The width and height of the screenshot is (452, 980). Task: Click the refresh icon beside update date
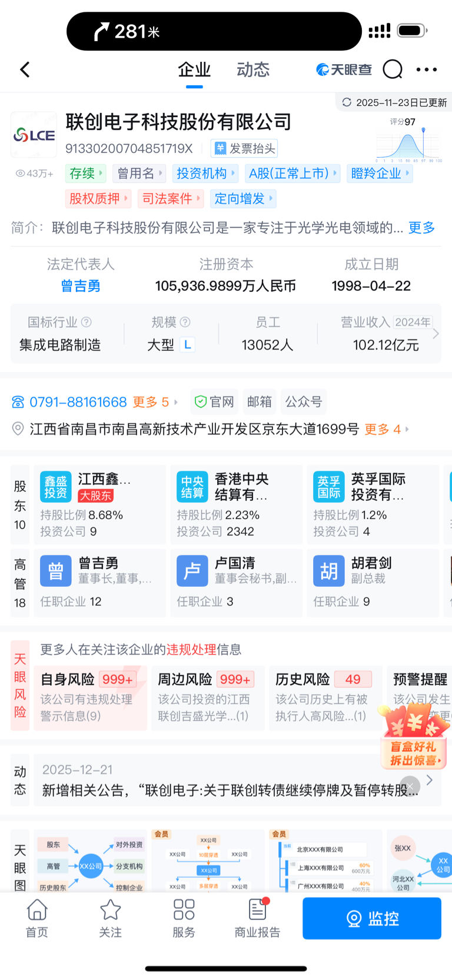point(347,102)
